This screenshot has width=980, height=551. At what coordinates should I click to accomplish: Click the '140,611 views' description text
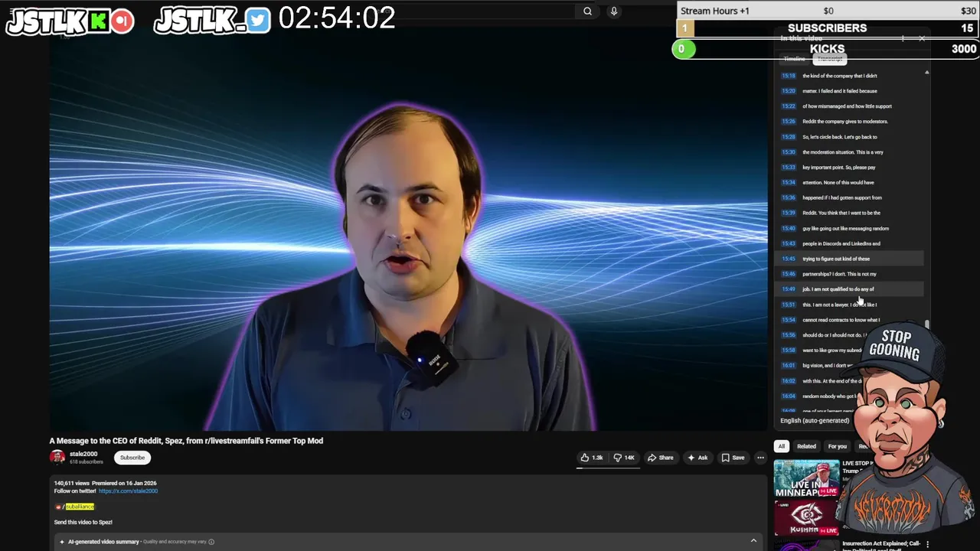[71, 484]
